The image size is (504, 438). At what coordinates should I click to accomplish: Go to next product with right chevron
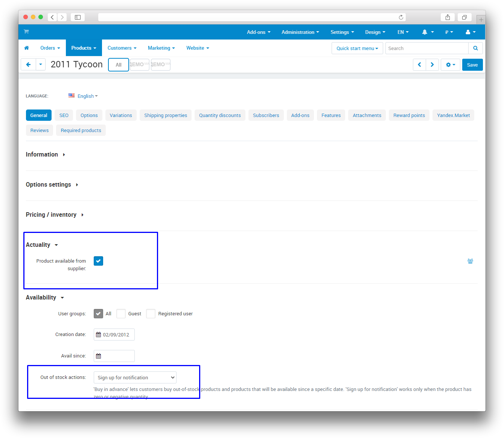[x=432, y=65]
